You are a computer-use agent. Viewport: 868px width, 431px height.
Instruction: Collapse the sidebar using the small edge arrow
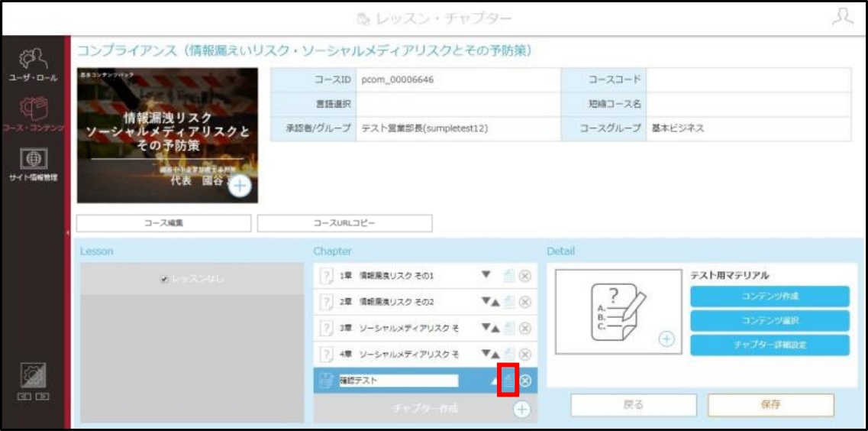pos(67,233)
